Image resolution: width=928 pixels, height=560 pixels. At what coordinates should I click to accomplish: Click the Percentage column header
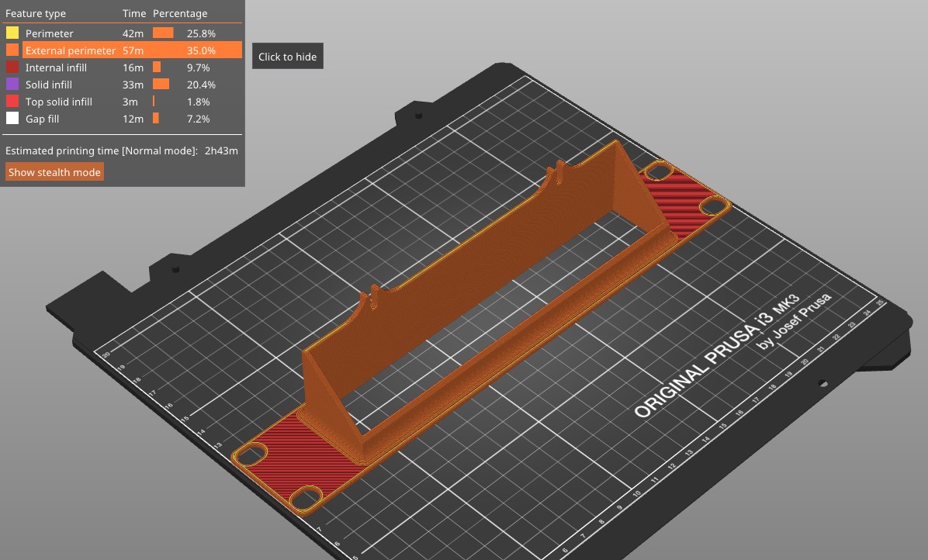[180, 13]
